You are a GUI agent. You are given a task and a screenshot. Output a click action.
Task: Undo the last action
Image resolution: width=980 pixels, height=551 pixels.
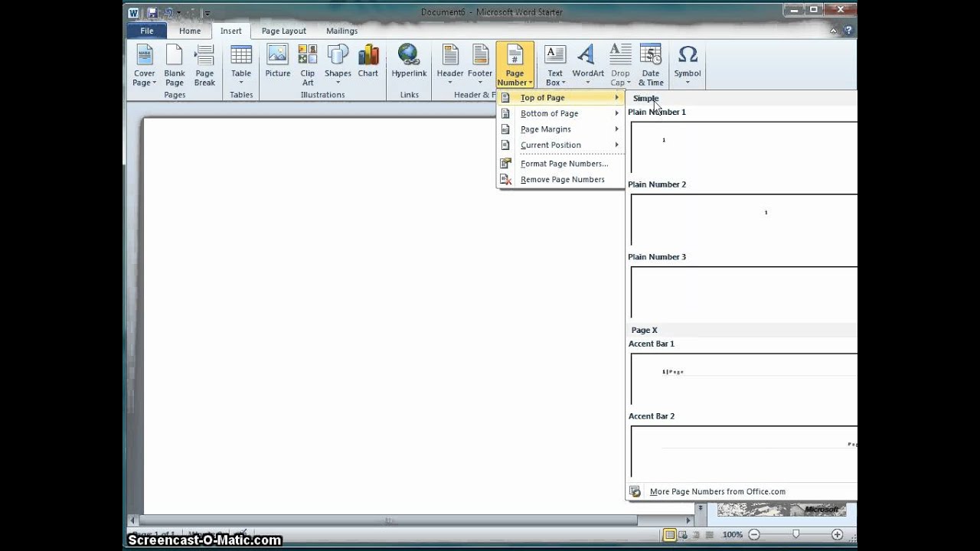(x=168, y=12)
